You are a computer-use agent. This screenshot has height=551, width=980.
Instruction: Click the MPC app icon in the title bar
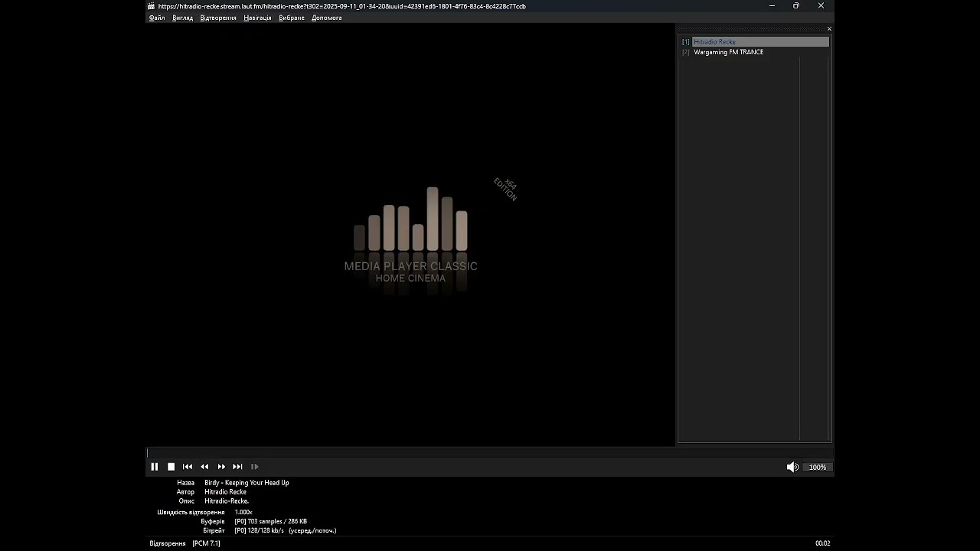click(x=152, y=6)
